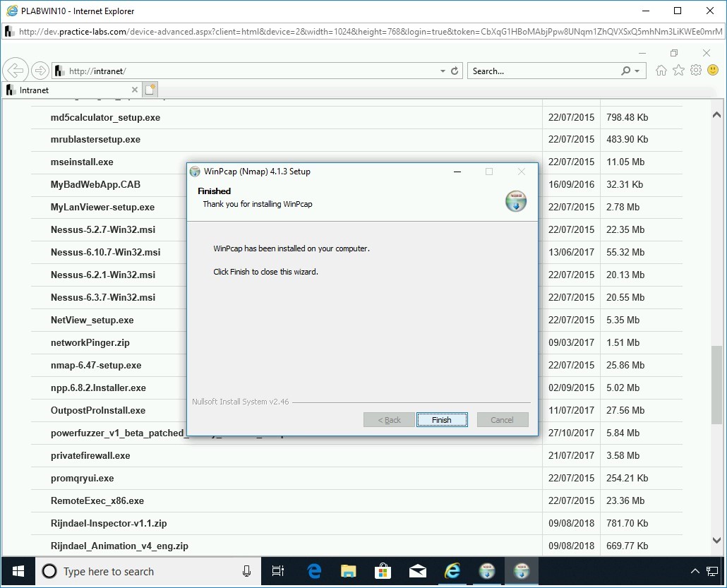Screen dimensions: 727x588
Task: Click the smiley feedback icon
Action: 713,71
